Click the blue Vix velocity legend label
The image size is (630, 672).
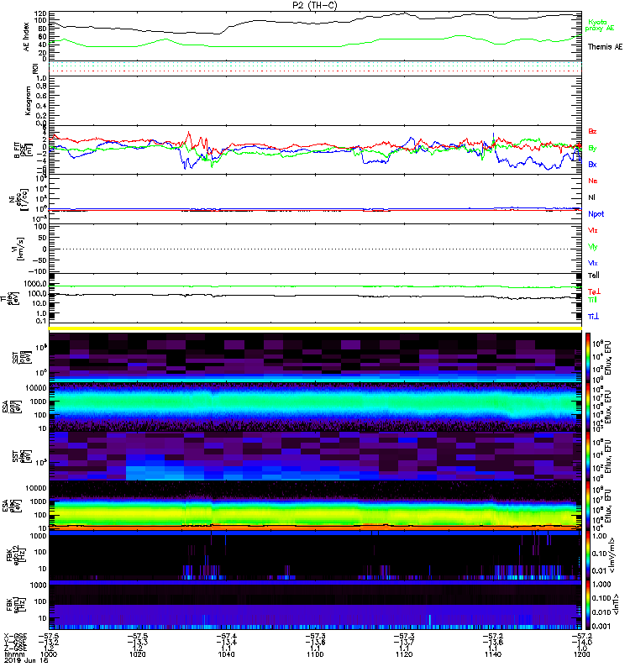(x=592, y=263)
